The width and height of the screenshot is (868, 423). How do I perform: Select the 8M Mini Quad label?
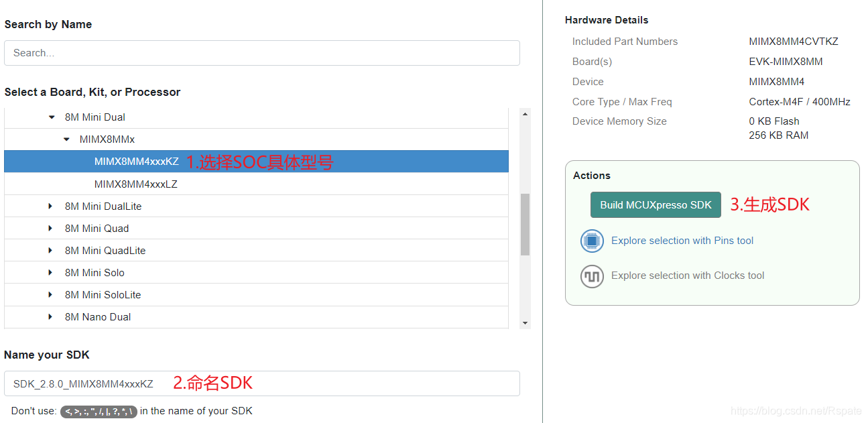coord(97,229)
